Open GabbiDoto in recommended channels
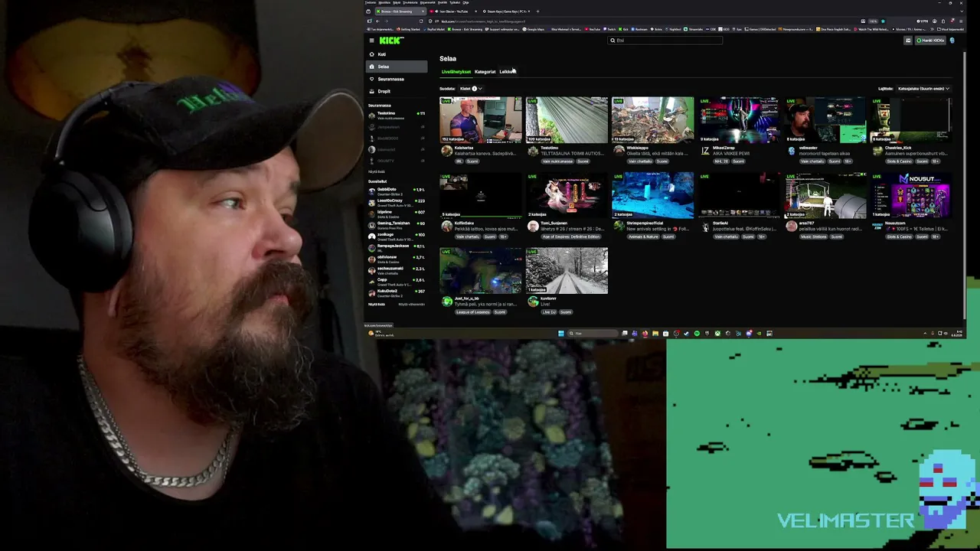This screenshot has height=551, width=980. click(397, 191)
